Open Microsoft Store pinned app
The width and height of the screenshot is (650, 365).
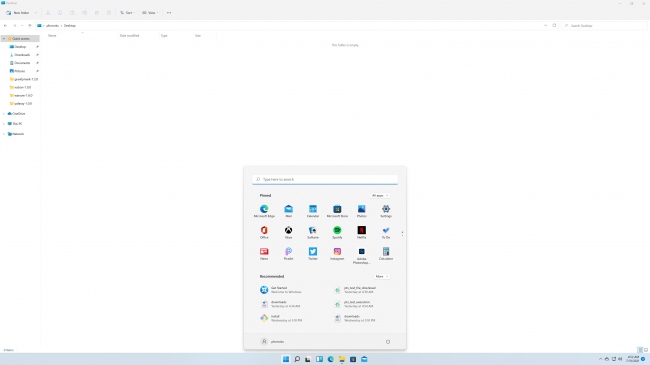[337, 211]
